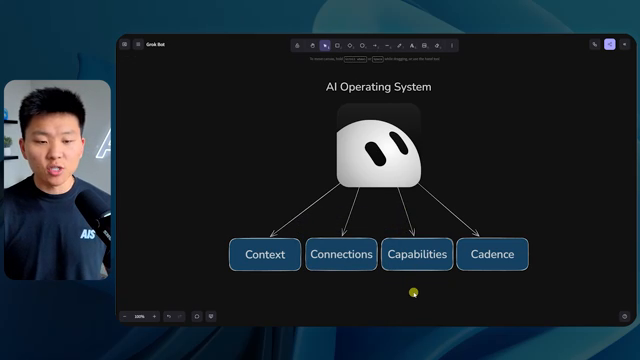Image resolution: width=640 pixels, height=360 pixels.
Task: Undo the last action
Action: [169, 316]
